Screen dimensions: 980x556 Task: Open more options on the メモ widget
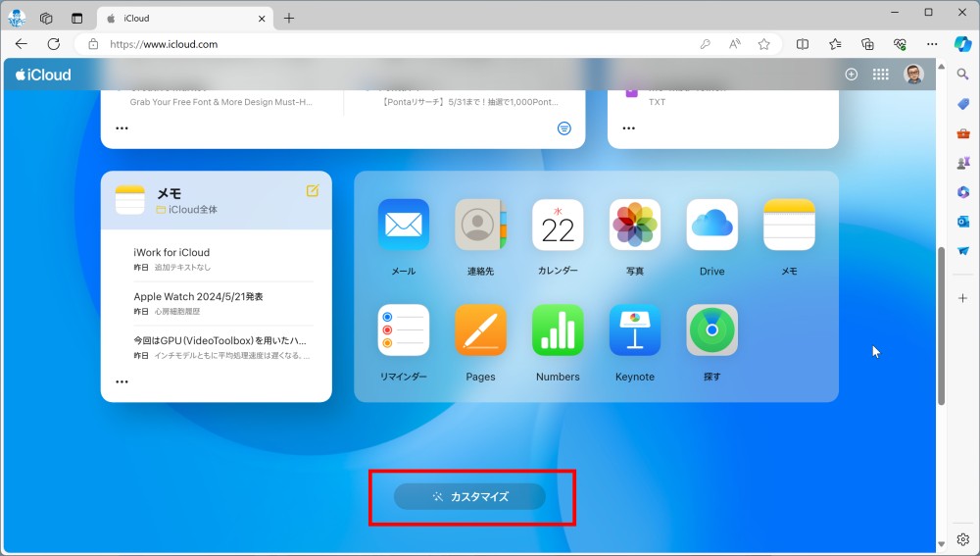(122, 381)
